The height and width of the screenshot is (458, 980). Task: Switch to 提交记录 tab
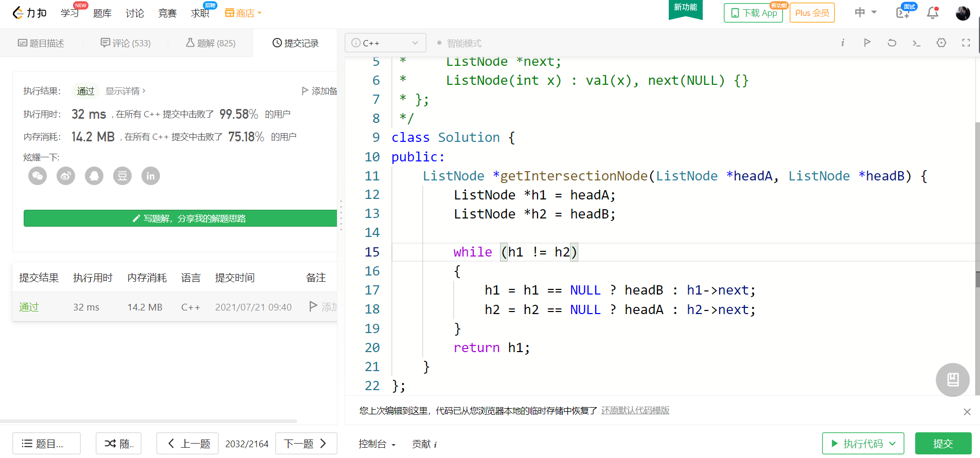(295, 43)
